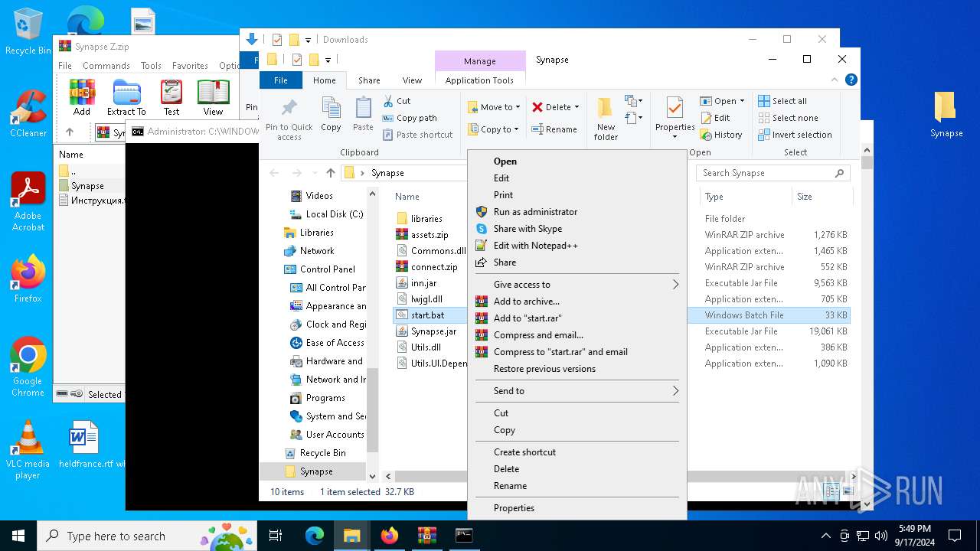Screen dimensions: 980x551
Task: Click Command Prompt in the taskbar
Action: click(x=463, y=536)
